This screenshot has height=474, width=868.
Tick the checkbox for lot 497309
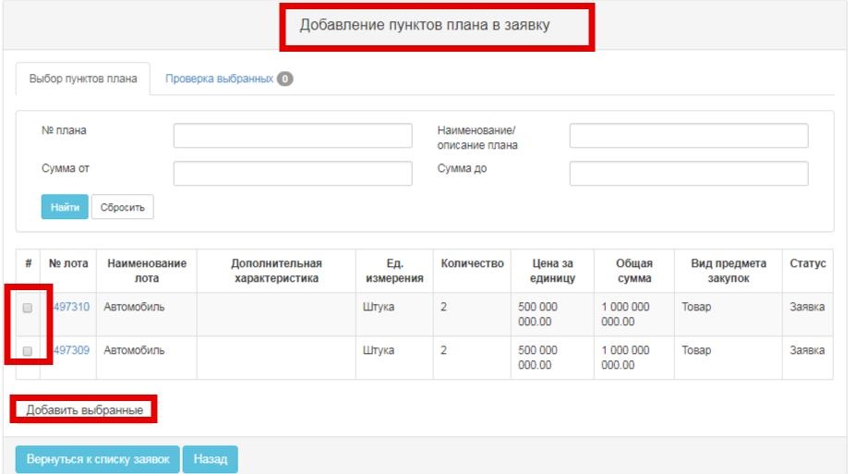pyautogui.click(x=28, y=351)
